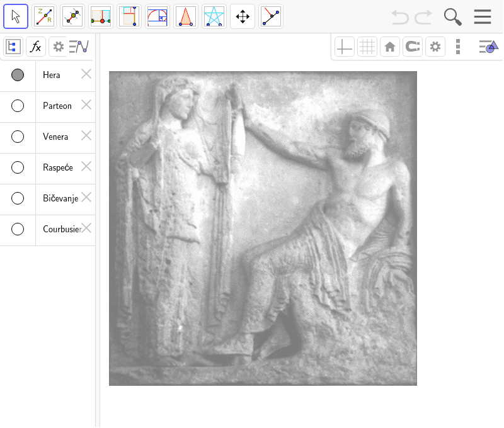
Task: Toggle algebra style bar curve icon
Action: pos(79,47)
